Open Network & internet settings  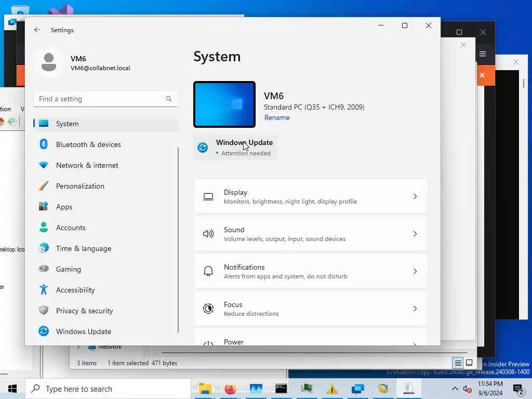tap(106, 165)
